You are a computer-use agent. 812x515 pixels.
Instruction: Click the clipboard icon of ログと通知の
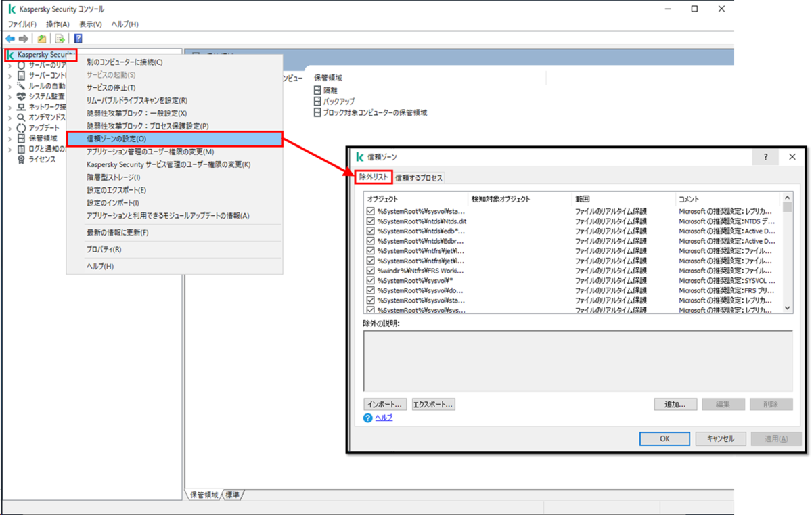click(21, 148)
